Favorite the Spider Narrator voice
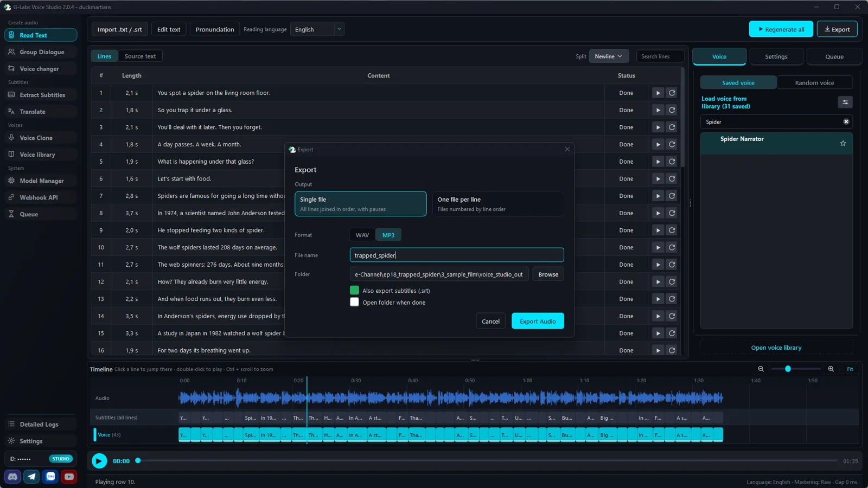 click(x=843, y=144)
